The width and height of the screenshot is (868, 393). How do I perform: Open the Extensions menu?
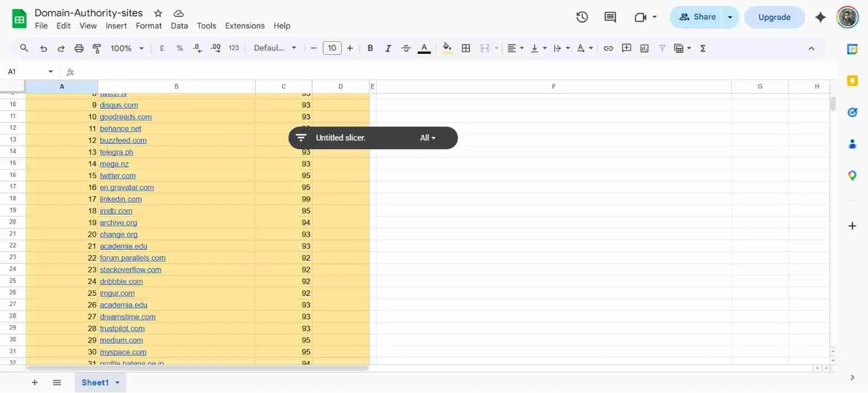245,26
